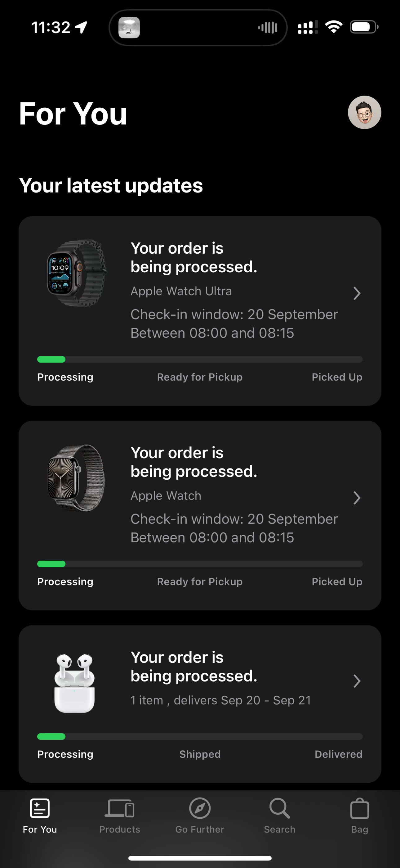Tap Apple Watch Ultra order progress bar
The width and height of the screenshot is (400, 868).
tap(200, 359)
